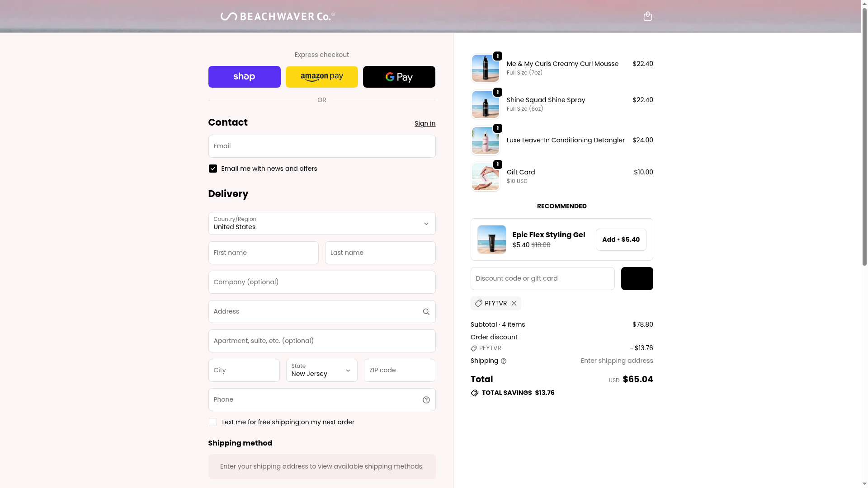Uncheck Email me with news and offers
The height and width of the screenshot is (488, 868).
click(213, 169)
